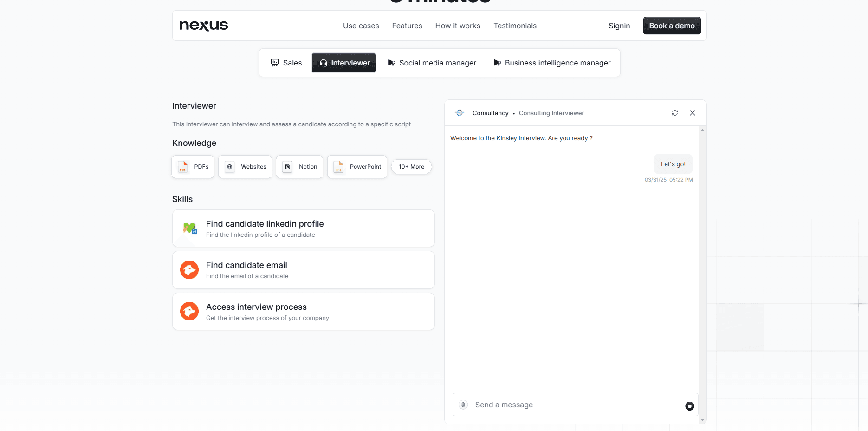Click the scroll-up chevron in the chat panel
This screenshot has height=431, width=868.
click(x=702, y=130)
